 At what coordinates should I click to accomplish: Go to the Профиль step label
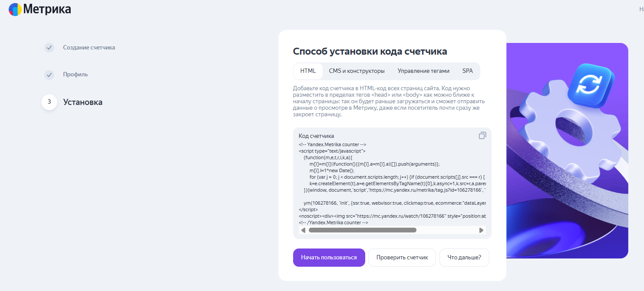pyautogui.click(x=76, y=75)
